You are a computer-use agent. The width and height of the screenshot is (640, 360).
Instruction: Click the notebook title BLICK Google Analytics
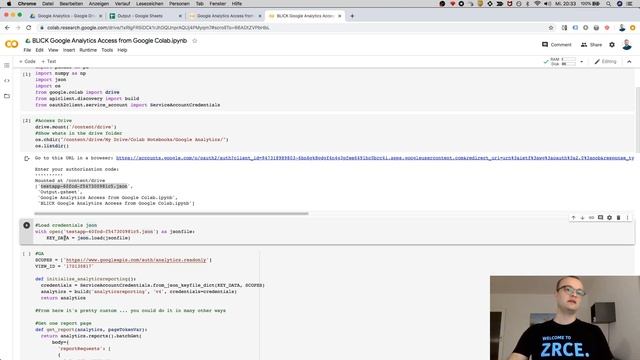109,41
